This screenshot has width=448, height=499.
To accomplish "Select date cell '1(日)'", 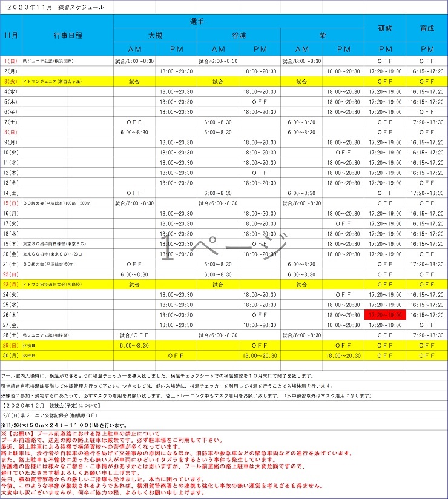I will [11, 61].
